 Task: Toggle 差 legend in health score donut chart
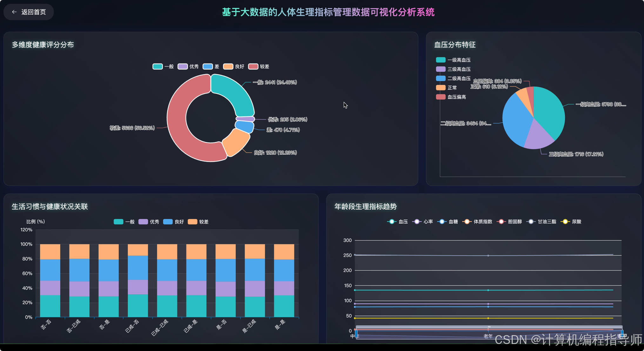click(211, 66)
